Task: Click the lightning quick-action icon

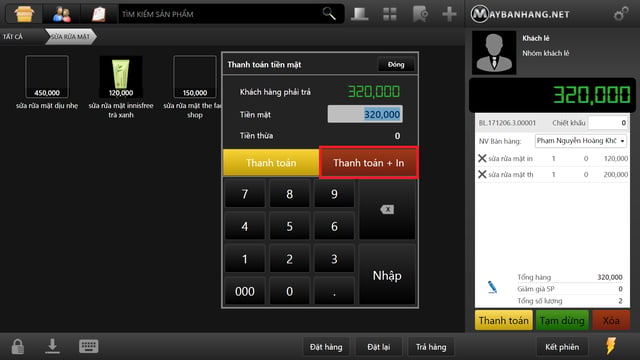Action: pyautogui.click(x=611, y=346)
